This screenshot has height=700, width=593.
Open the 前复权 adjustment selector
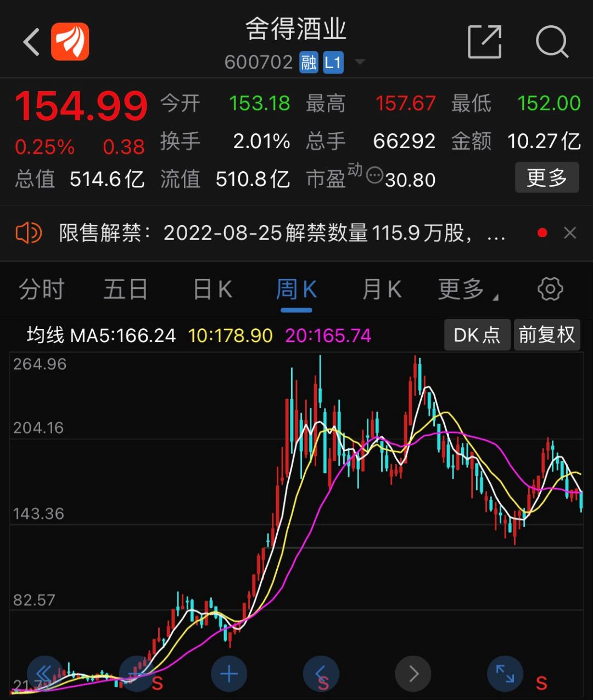547,335
